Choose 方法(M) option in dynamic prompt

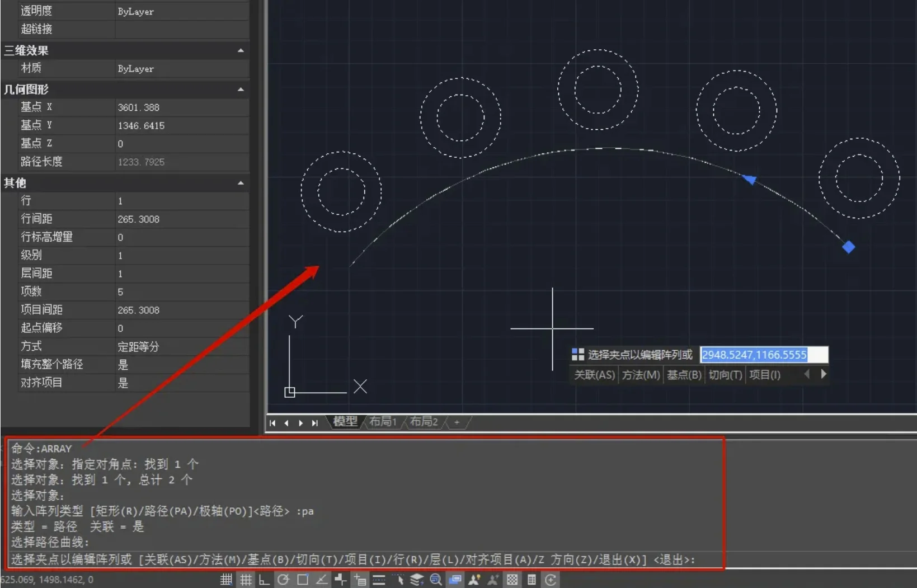click(641, 375)
